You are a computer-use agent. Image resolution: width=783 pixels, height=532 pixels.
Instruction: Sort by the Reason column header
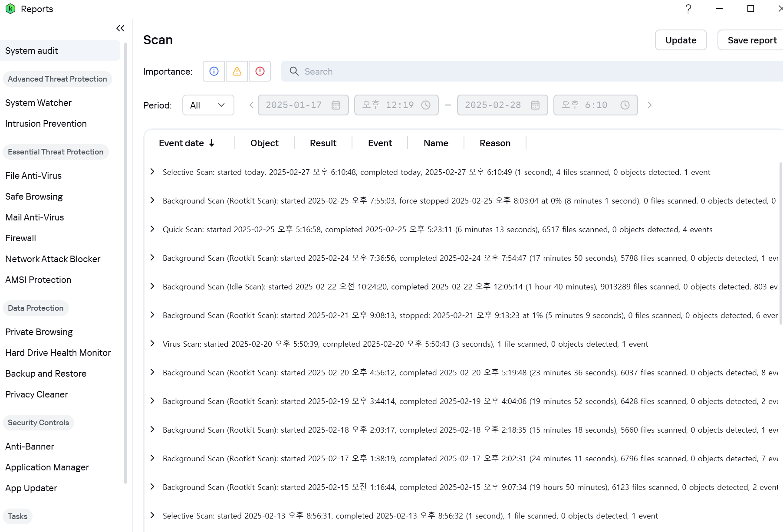pyautogui.click(x=495, y=143)
